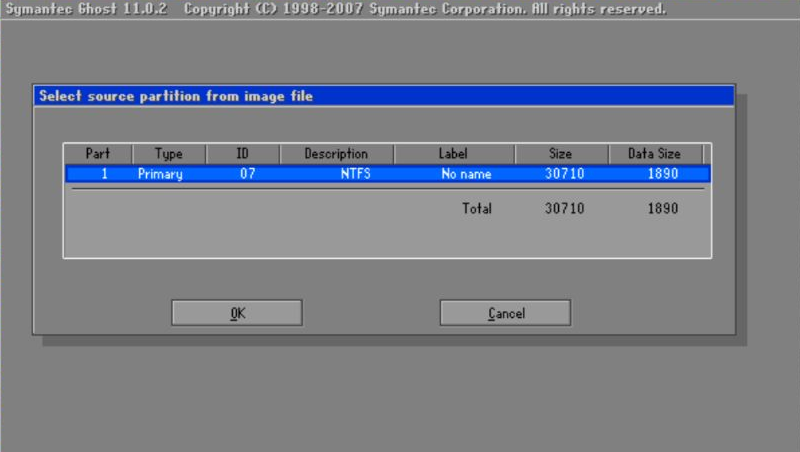Click the 'No name' label cell
This screenshot has width=800, height=452.
(x=467, y=174)
